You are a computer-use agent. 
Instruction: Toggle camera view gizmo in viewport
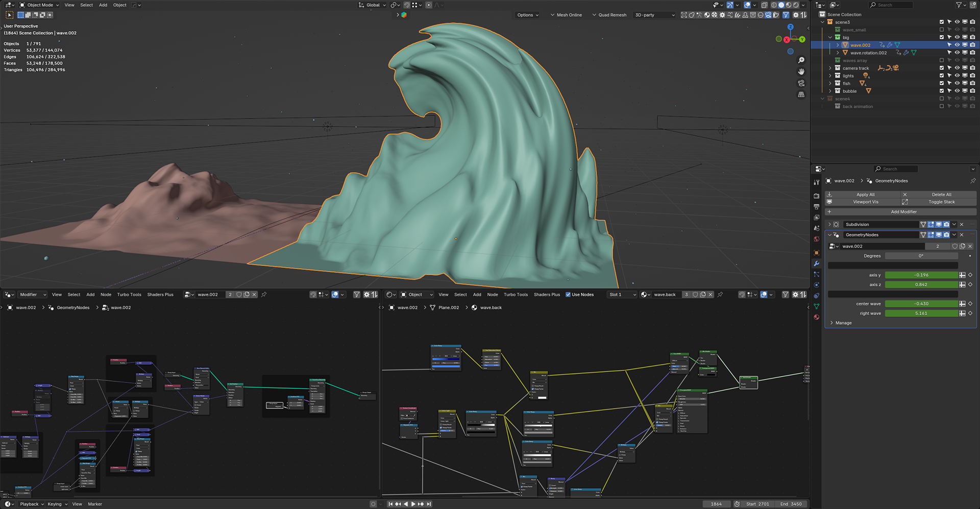[x=801, y=83]
